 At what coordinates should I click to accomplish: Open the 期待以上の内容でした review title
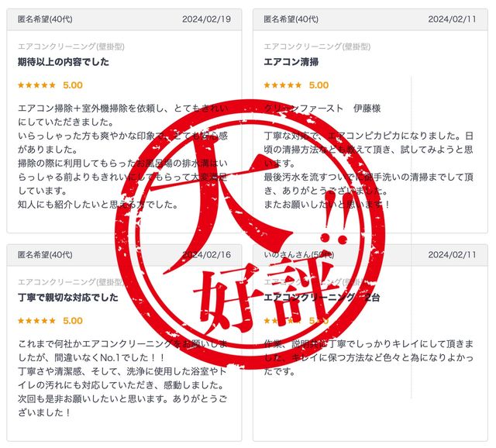click(64, 62)
